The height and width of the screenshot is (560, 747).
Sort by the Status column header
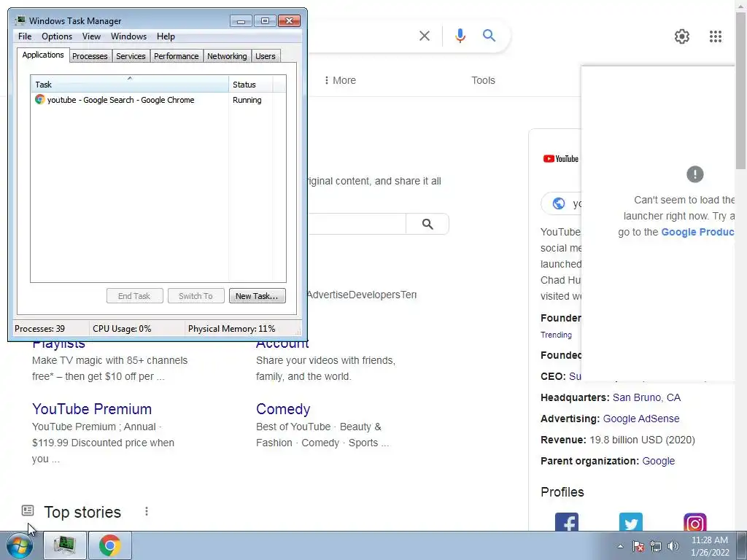[251, 84]
